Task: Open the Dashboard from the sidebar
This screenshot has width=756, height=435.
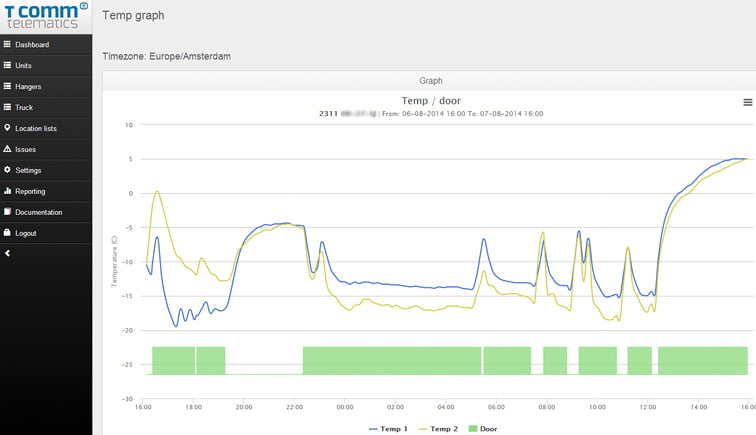Action: pyautogui.click(x=31, y=45)
